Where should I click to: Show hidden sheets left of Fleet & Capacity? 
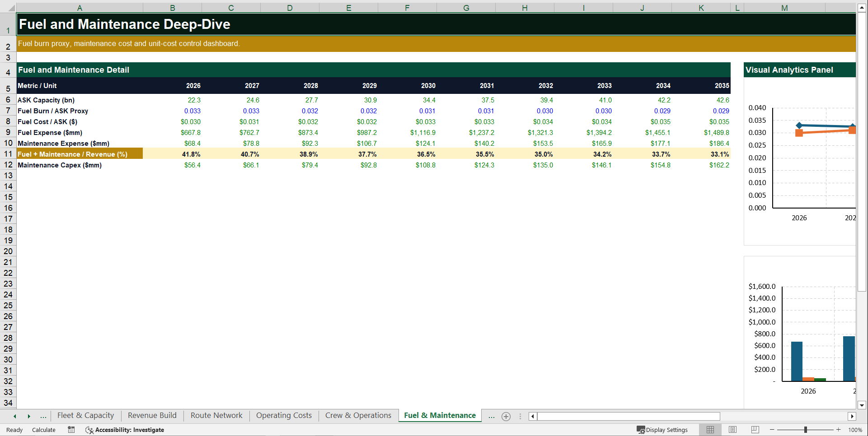pyautogui.click(x=43, y=416)
